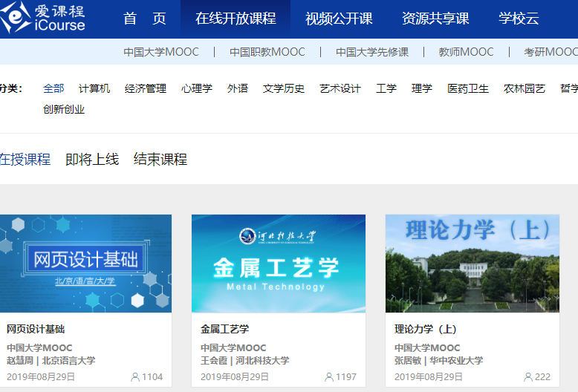Open the 首页 home menu item
The height and width of the screenshot is (392, 578).
click(144, 19)
